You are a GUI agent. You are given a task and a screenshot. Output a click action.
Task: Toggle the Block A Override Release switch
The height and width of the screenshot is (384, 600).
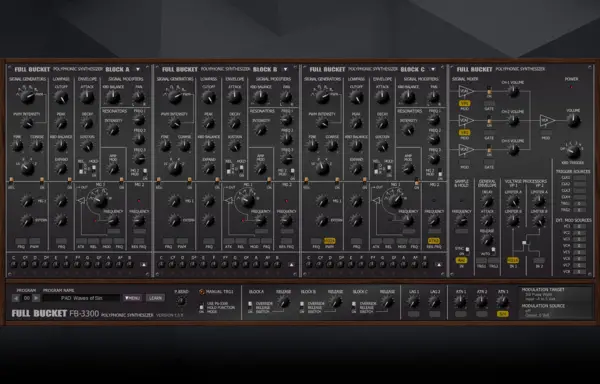[250, 306]
